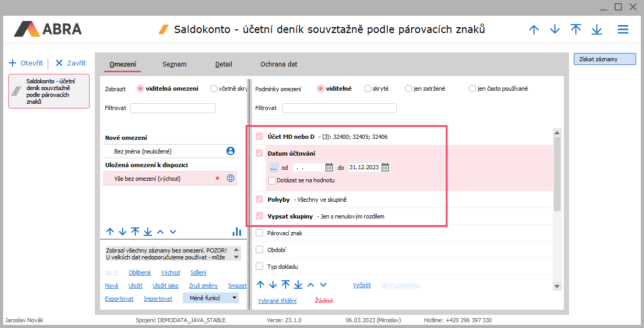Click the conditions 'Filtrovat' input field

[339, 108]
